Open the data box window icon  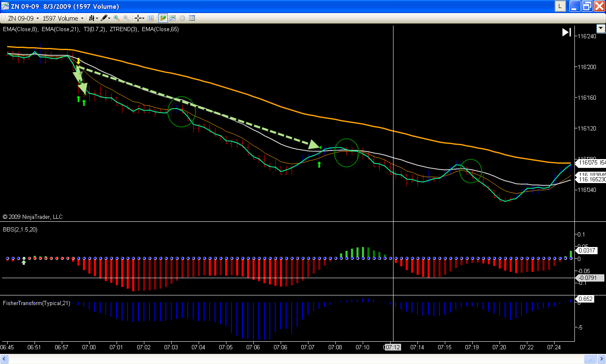(151, 18)
